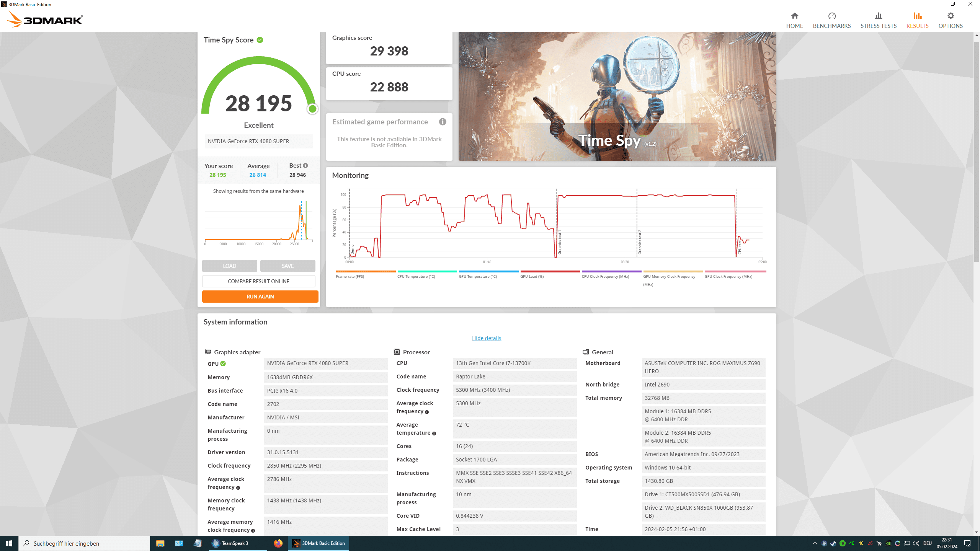Open the STRESS TESTS tab

879,21
